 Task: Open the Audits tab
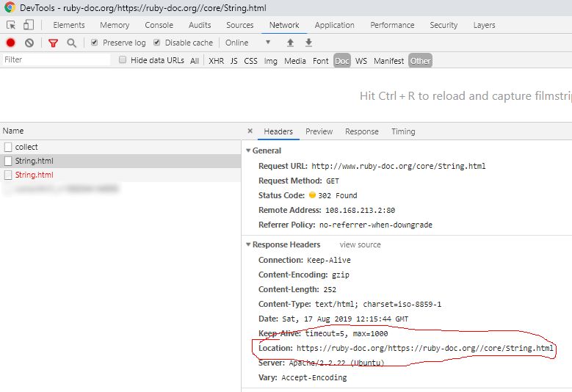(x=200, y=25)
